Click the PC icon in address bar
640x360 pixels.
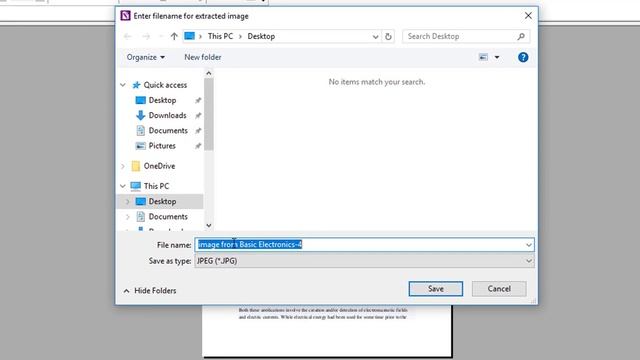click(189, 36)
